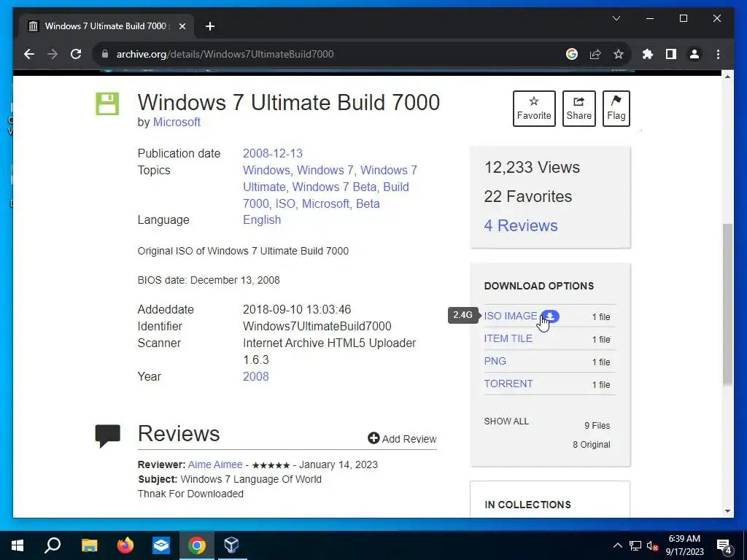Show all download files
Screen dimensions: 747x560
(506, 421)
